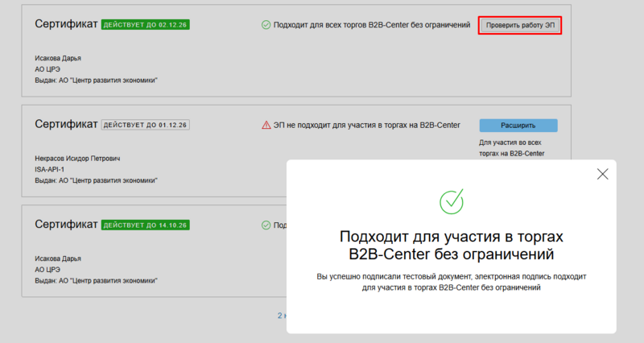Click "Подходит для всех торгов B2B-Center без ограничений" text
Image resolution: width=644 pixels, height=343 pixels.
tap(372, 25)
